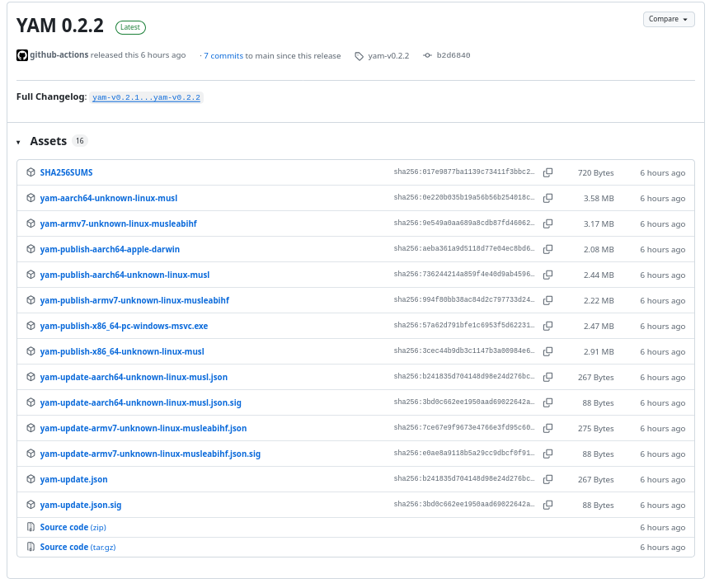Image resolution: width=719 pixels, height=588 pixels.
Task: Download yam-armv7-unknown-linux-musleabihf binary
Action: click(118, 223)
